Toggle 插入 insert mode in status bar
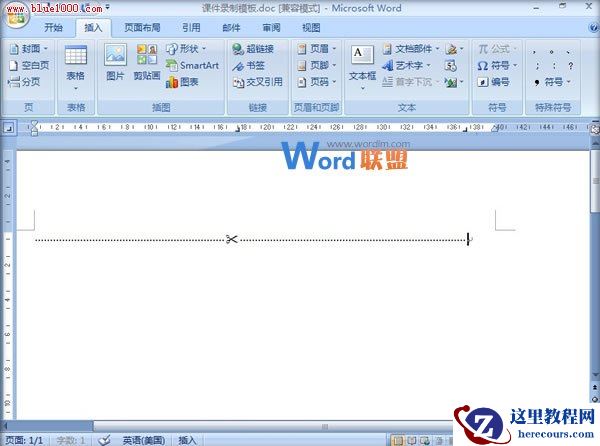Image resolution: width=600 pixels, height=446 pixels. [187, 440]
